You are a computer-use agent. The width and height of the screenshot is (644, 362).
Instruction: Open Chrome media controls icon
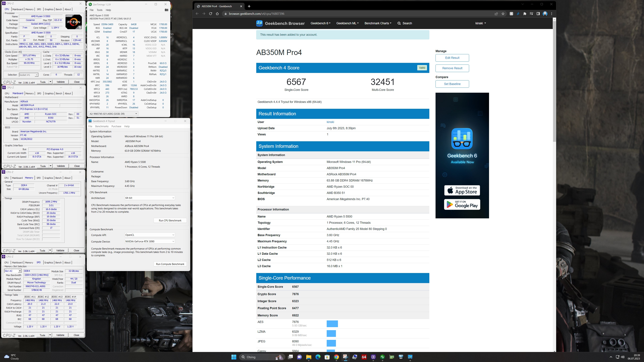pos(531,14)
